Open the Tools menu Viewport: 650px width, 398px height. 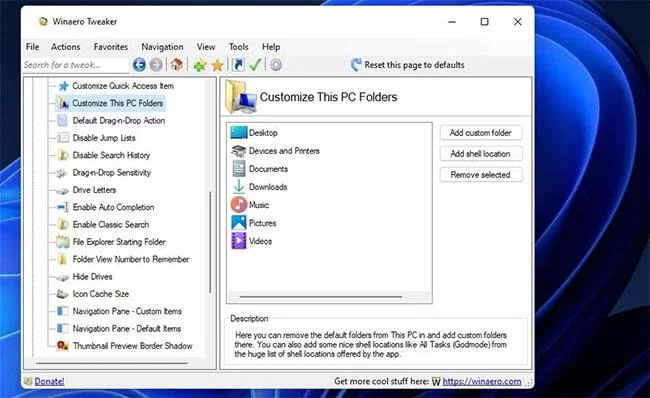pyautogui.click(x=238, y=47)
